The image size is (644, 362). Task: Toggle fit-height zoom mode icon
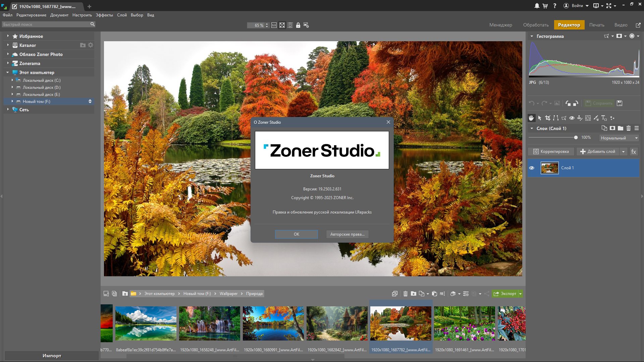tap(290, 25)
